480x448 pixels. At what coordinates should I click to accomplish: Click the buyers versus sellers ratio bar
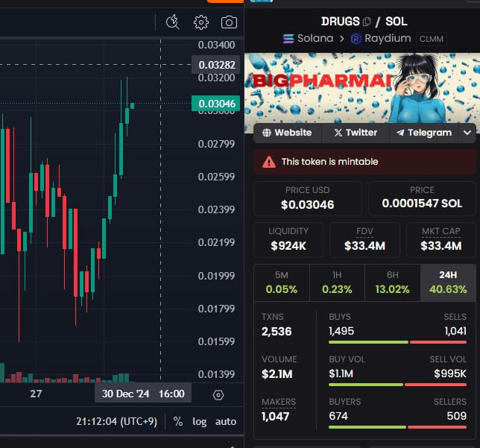point(398,427)
